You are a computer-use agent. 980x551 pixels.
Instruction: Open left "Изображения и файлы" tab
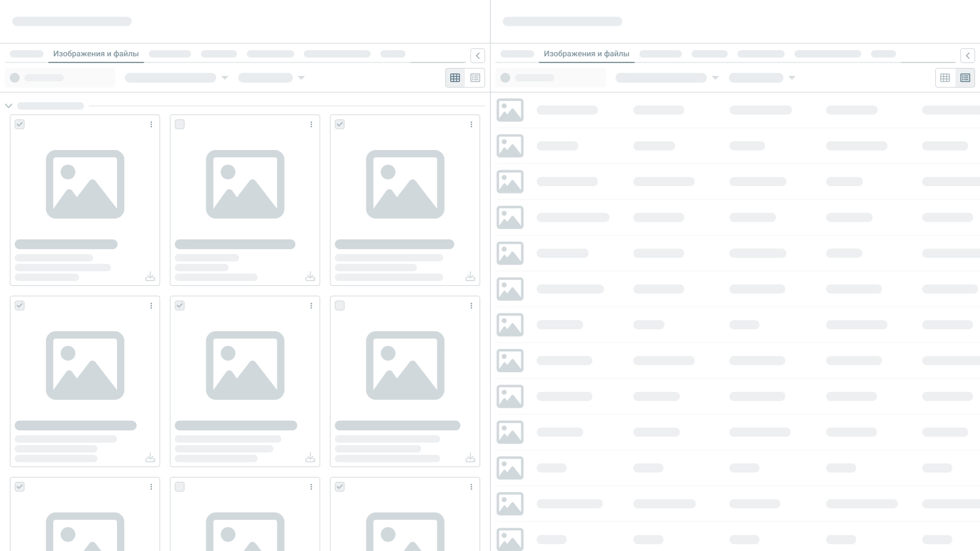tap(96, 54)
